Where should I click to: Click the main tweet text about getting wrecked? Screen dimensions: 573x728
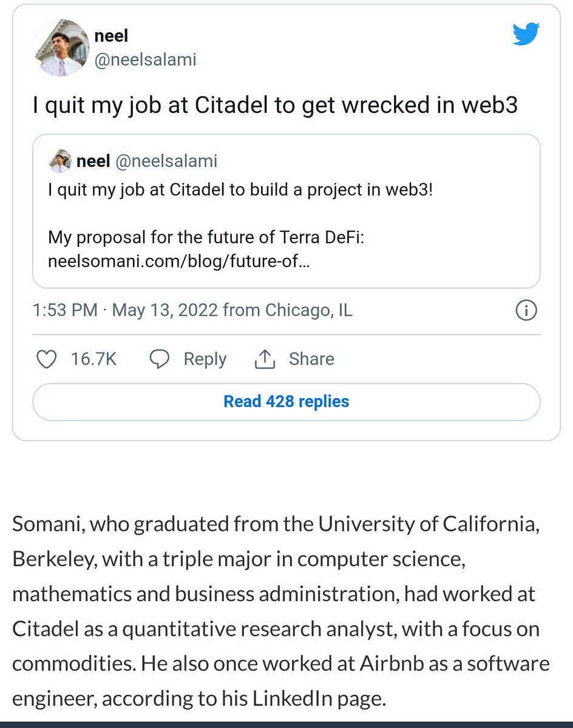click(275, 106)
